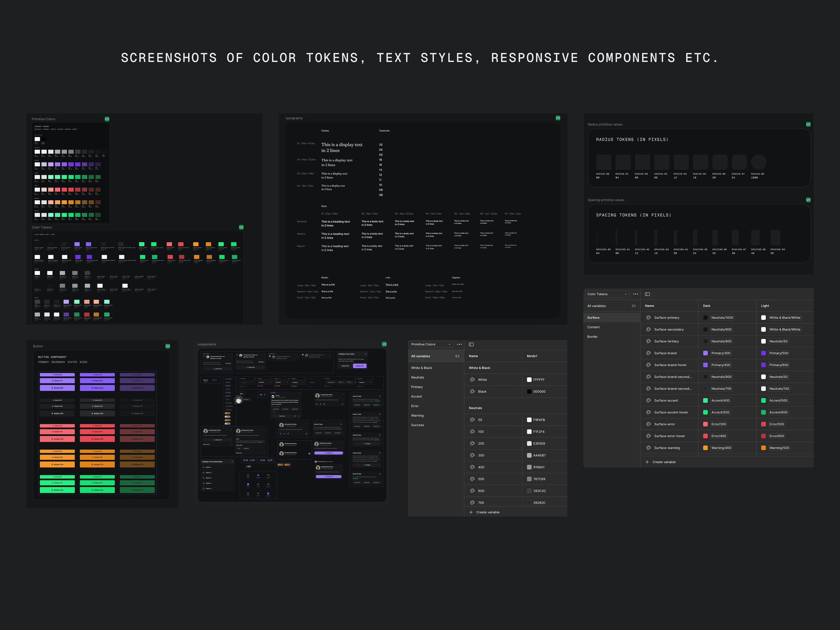Open three-dot menu beside Primitive Colors
The width and height of the screenshot is (840, 630).
coord(459,344)
